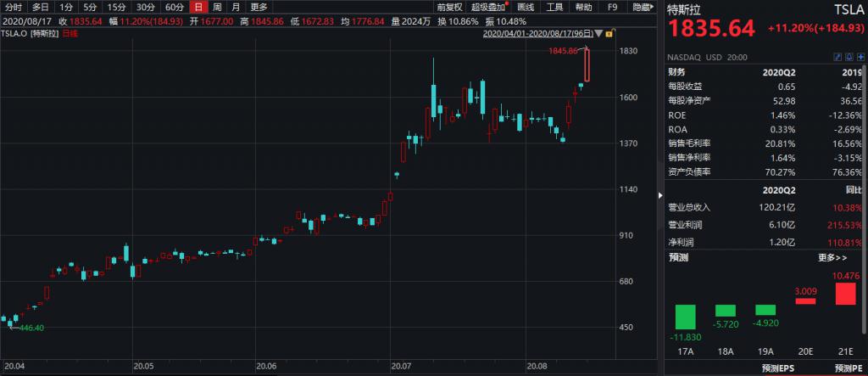Select the 每股收益 row
Viewport: 868px width, 376px height.
[765, 87]
